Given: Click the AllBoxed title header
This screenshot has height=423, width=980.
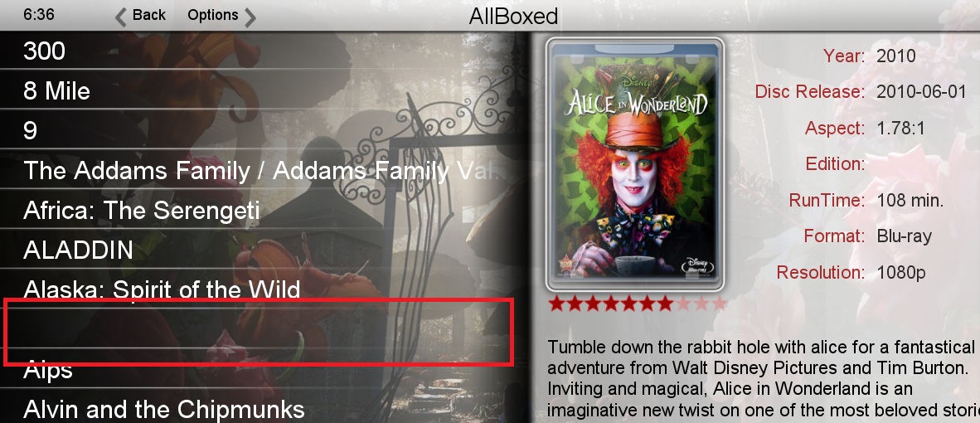Looking at the screenshot, I should pos(513,16).
